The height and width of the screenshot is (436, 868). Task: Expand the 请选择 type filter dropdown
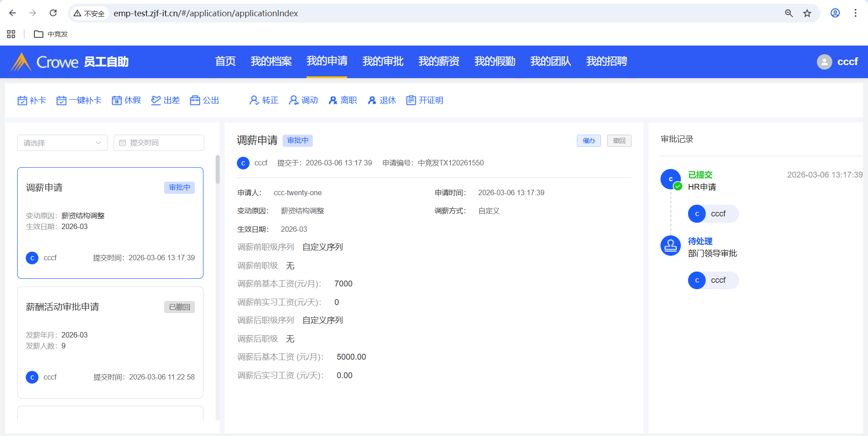(62, 143)
